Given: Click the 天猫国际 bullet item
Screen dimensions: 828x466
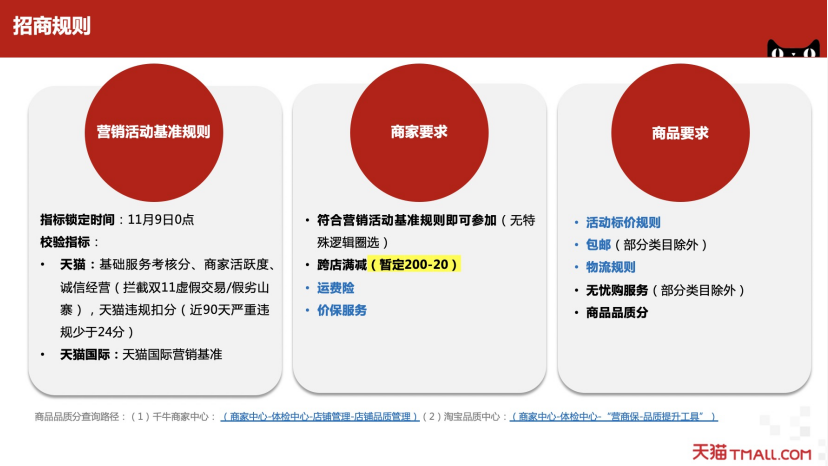Looking at the screenshot, I should pos(140,354).
